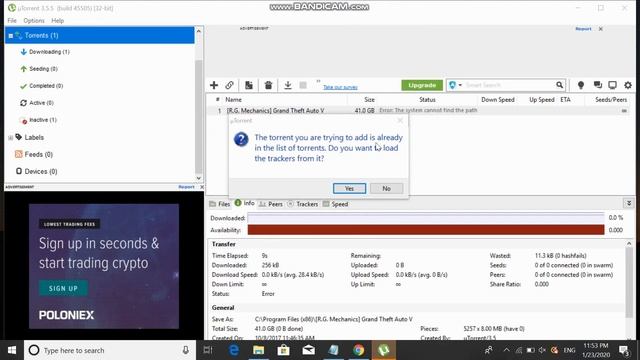
Task: Click the light bulb tips icon
Action: point(580,85)
